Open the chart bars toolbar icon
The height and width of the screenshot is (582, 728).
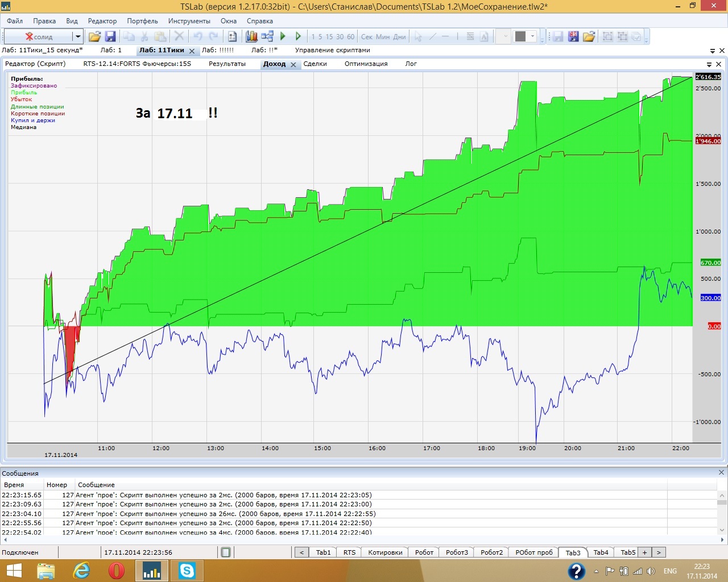pyautogui.click(x=251, y=36)
